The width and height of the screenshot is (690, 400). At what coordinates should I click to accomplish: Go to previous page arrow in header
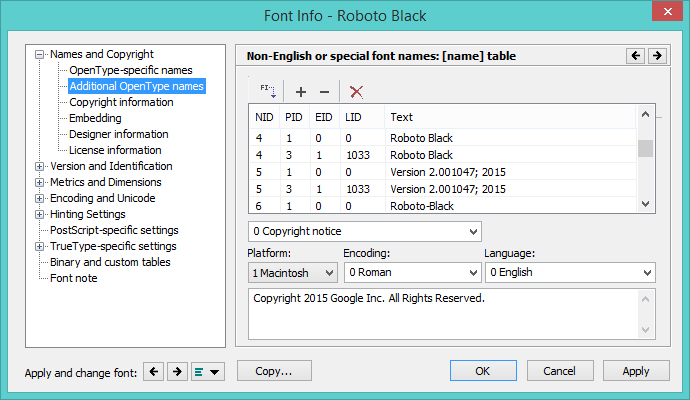click(x=635, y=56)
